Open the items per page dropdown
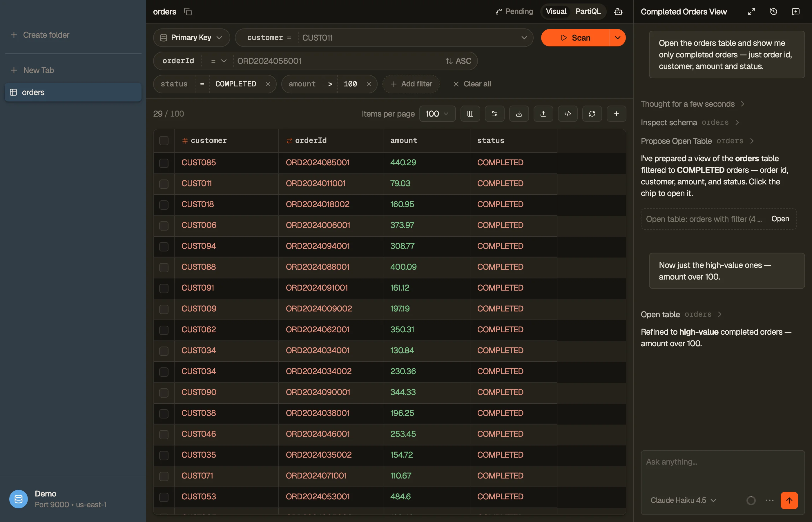Image resolution: width=812 pixels, height=522 pixels. [437, 114]
